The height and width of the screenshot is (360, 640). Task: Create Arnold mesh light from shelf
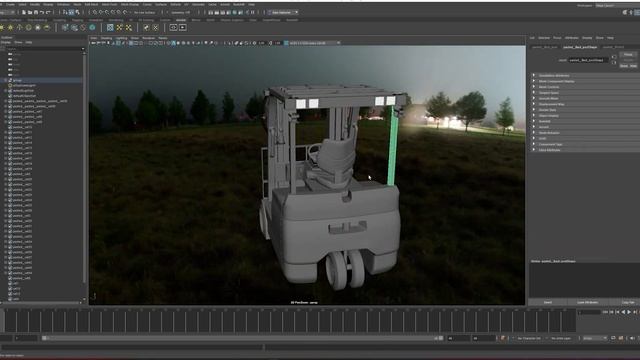[10, 28]
